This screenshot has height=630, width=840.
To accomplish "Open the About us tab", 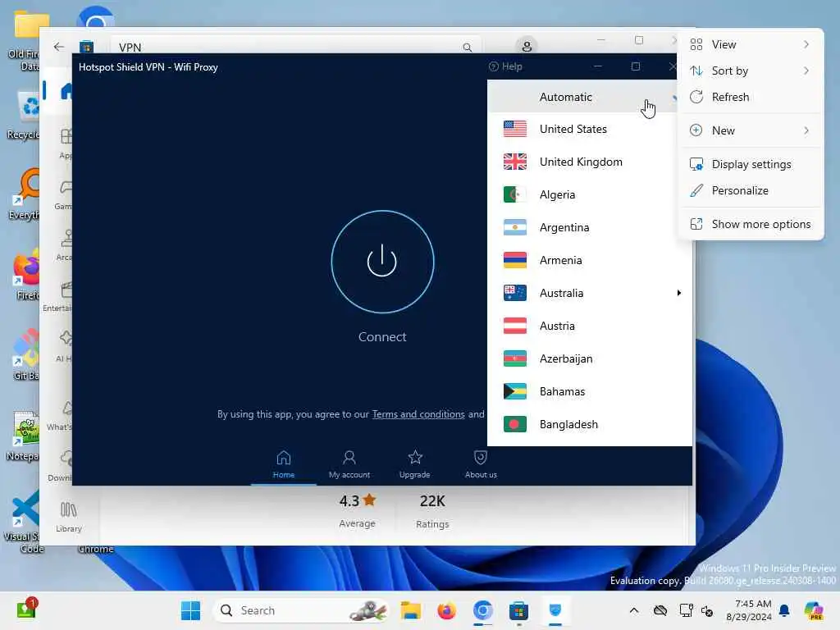I will [481, 464].
